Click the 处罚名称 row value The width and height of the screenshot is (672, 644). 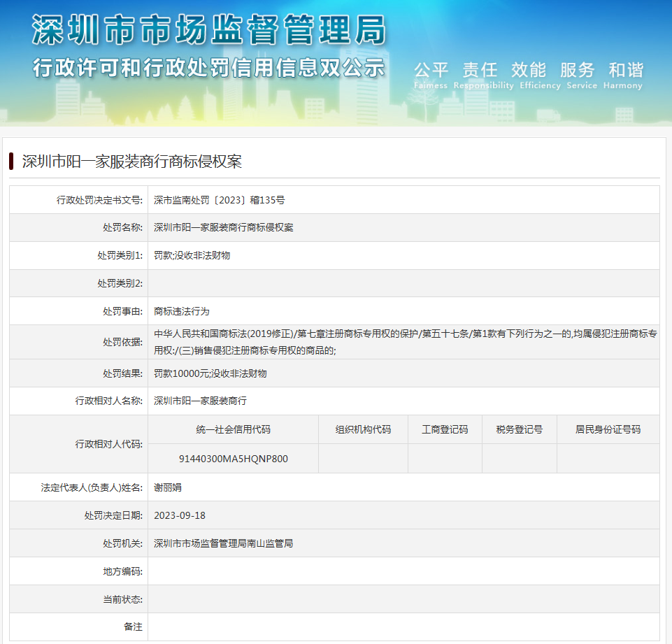tap(223, 227)
